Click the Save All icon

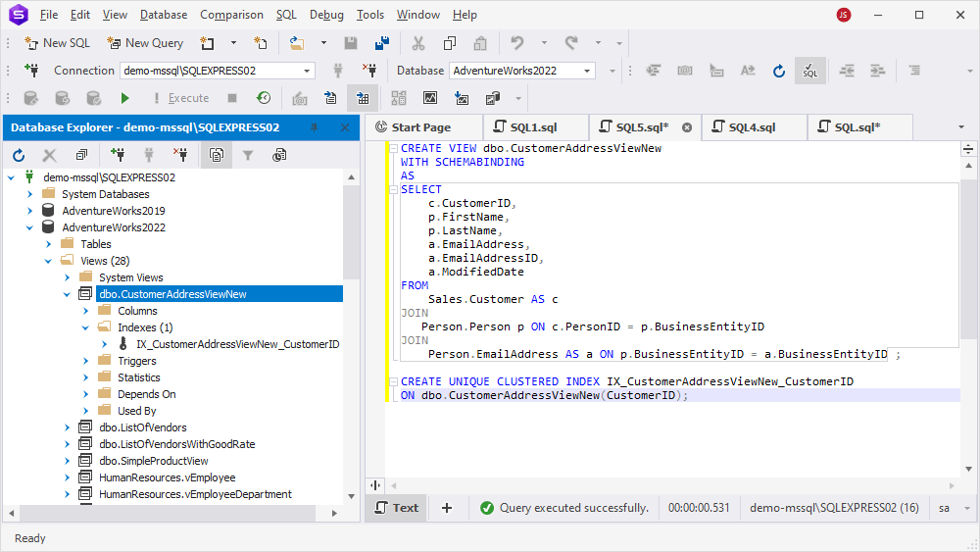(x=382, y=43)
